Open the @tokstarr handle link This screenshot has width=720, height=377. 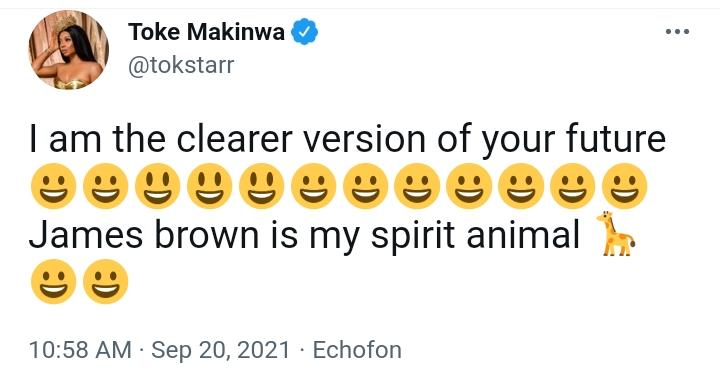pos(181,65)
